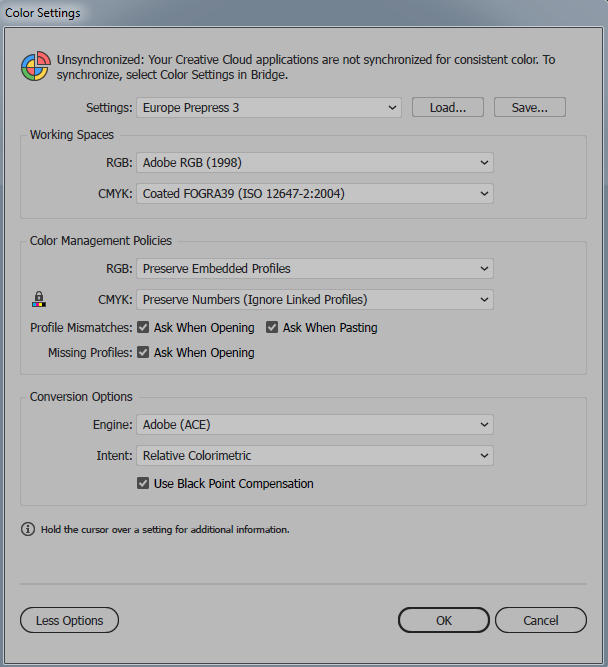Viewport: 608px width, 667px height.
Task: Expand the RGB working space dropdown
Action: point(315,162)
